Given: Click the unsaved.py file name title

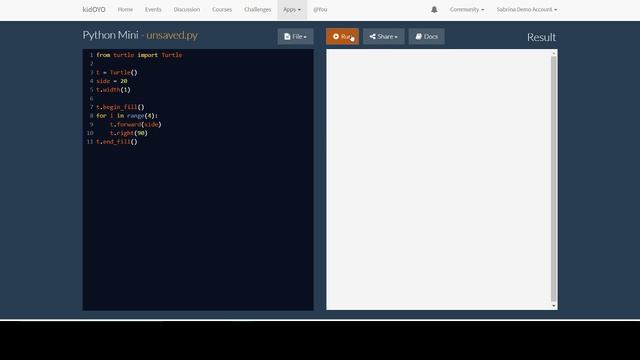Looking at the screenshot, I should tap(172, 35).
